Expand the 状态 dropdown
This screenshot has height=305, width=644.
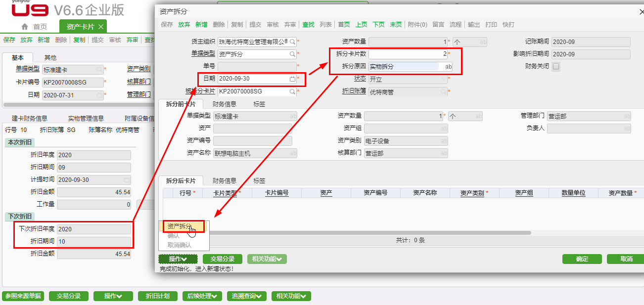443,79
